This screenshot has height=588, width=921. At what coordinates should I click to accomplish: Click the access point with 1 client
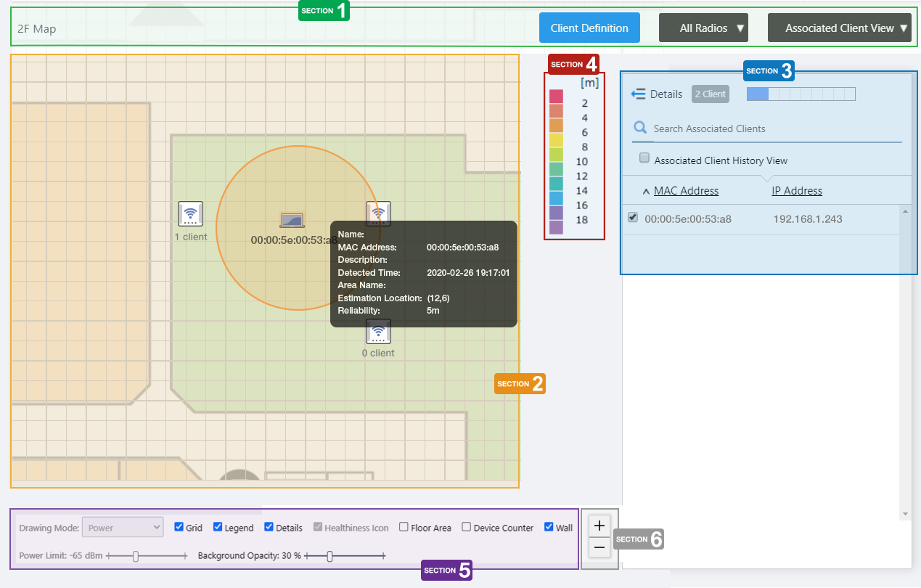[190, 214]
